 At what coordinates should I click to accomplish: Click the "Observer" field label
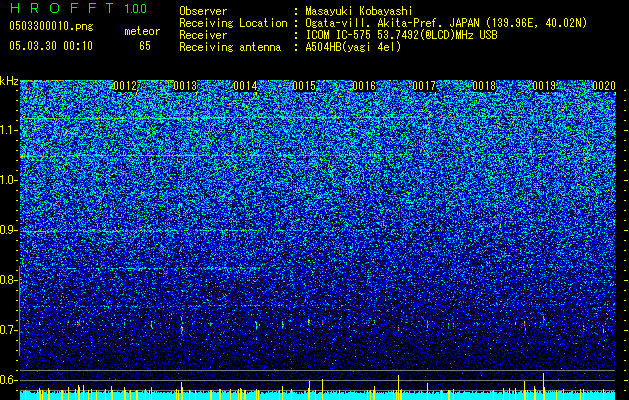point(203,11)
